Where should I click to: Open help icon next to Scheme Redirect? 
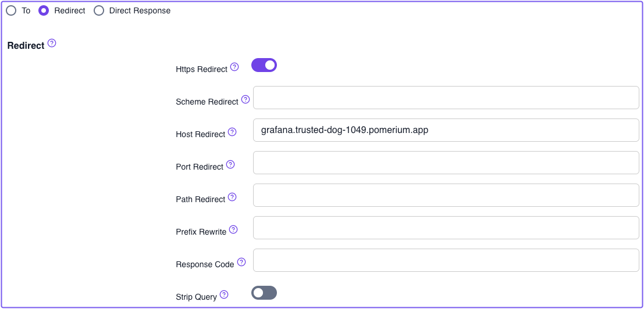[x=245, y=99]
